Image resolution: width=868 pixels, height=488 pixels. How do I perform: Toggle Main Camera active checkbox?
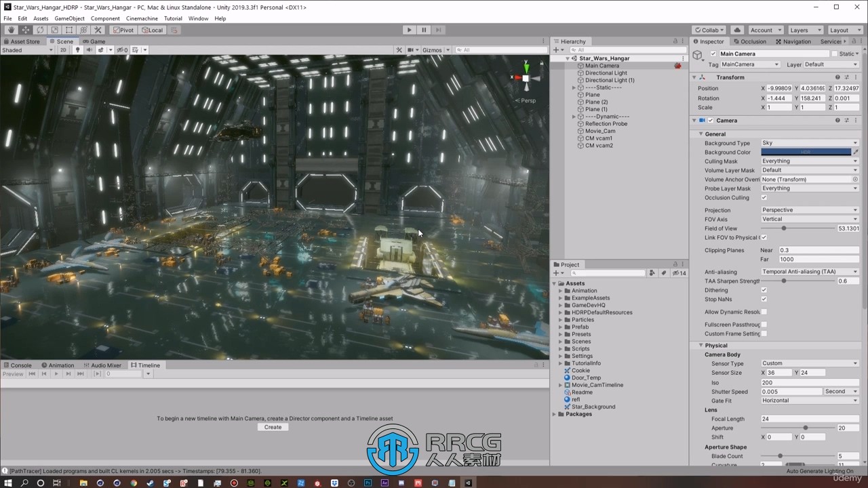713,54
